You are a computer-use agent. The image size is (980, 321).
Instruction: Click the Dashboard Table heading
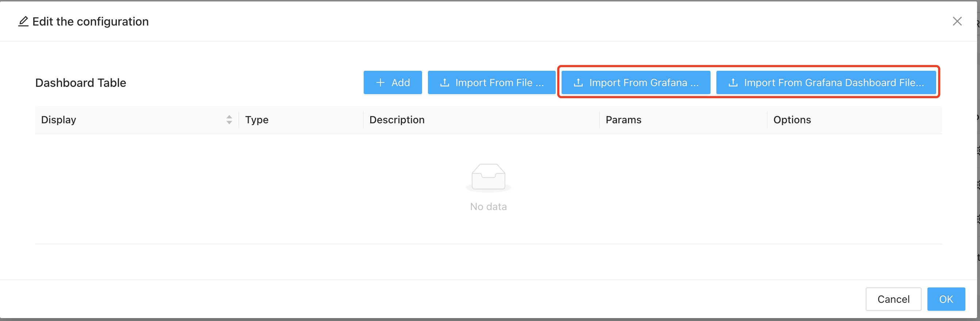tap(81, 83)
